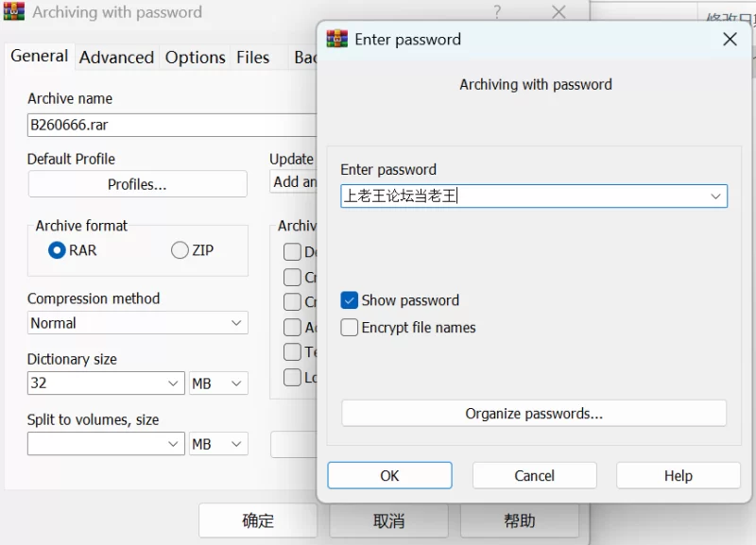Close the Enter password dialog

[730, 39]
